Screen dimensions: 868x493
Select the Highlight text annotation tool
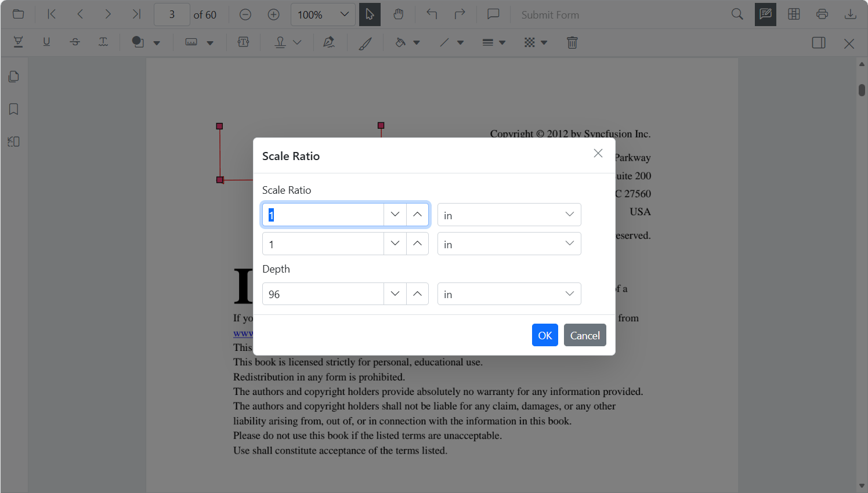(19, 42)
